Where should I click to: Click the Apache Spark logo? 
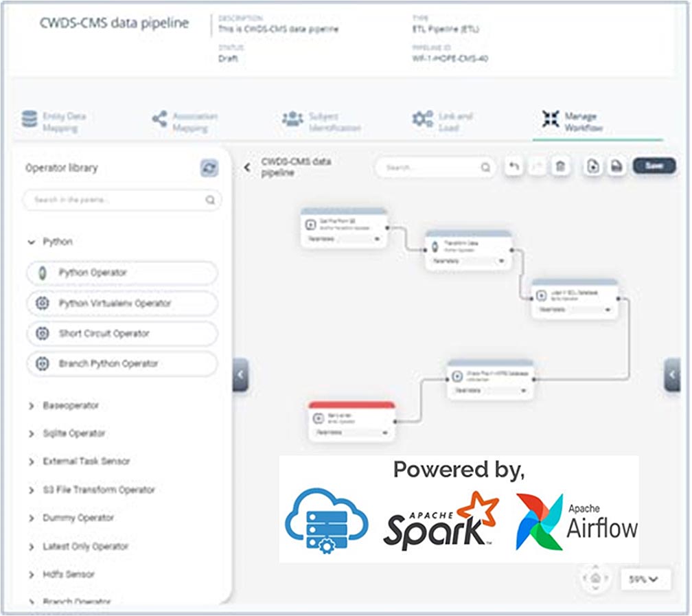click(441, 521)
